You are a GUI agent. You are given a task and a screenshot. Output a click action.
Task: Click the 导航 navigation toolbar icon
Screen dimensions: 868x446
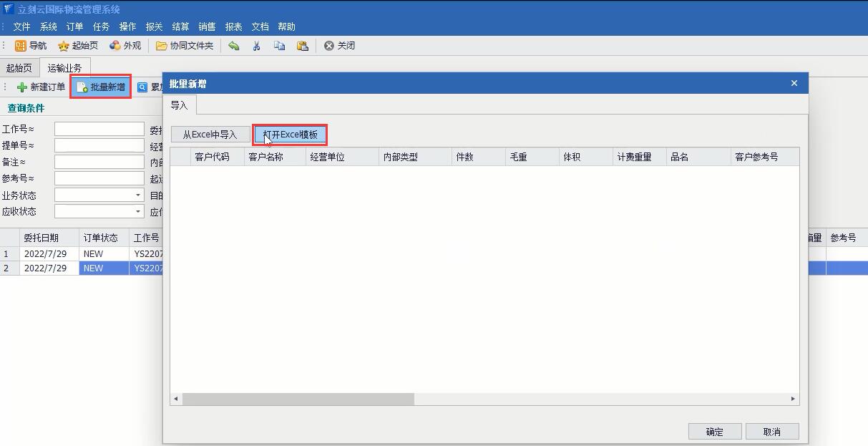coord(21,46)
